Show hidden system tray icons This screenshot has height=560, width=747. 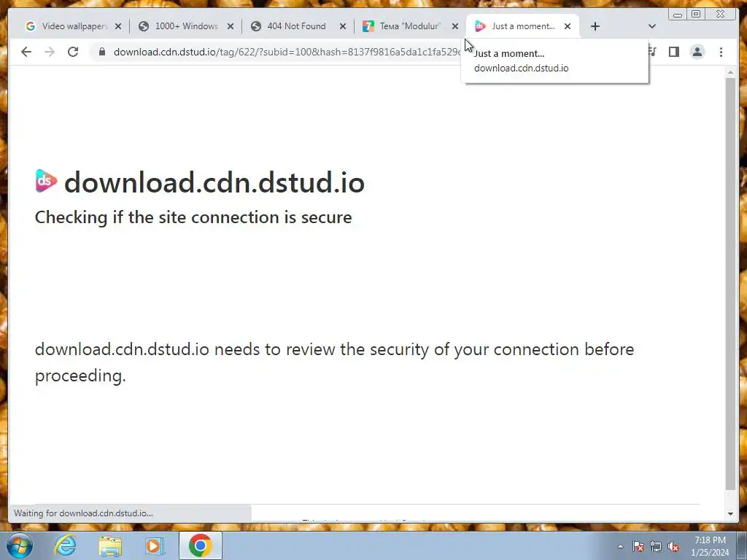tap(620, 546)
